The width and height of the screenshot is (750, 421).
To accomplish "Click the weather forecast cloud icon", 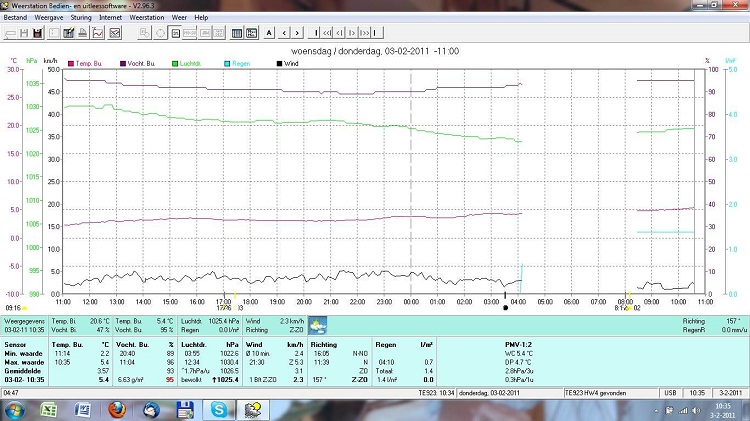I will [317, 324].
